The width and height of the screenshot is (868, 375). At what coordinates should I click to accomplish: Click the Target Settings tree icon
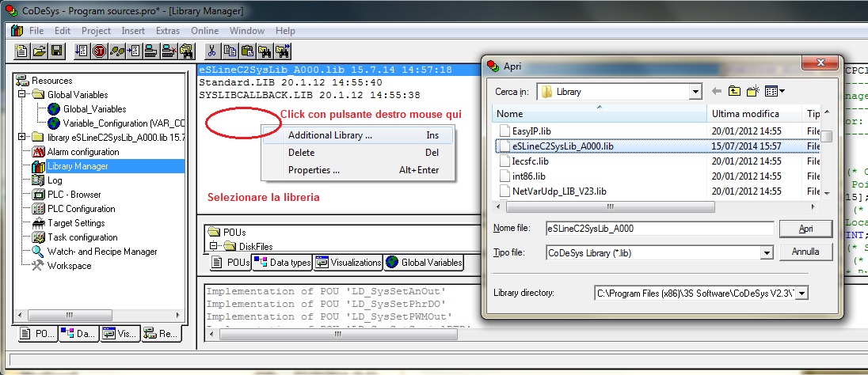point(38,223)
